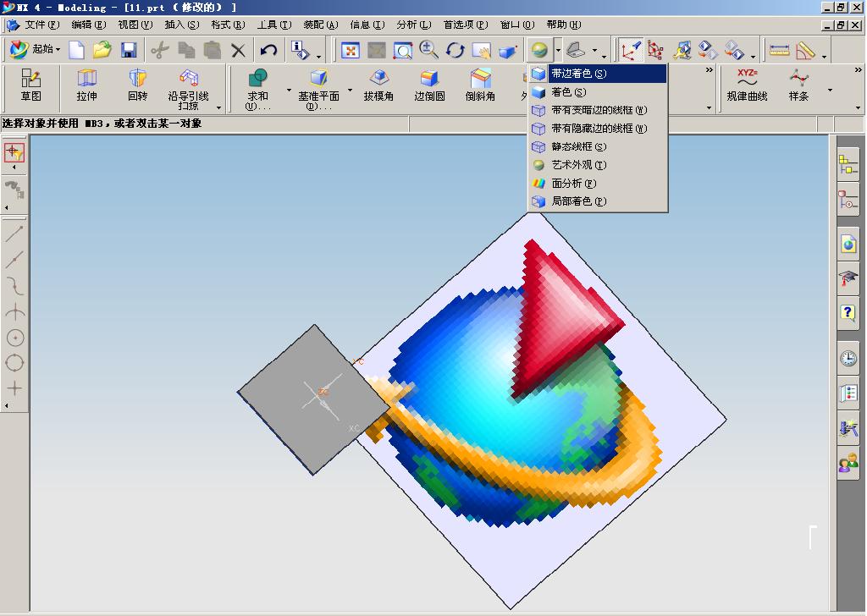Screen dimensions: 867x616
Task: Click the 拔模角 Draft tool button
Action: pos(378,85)
